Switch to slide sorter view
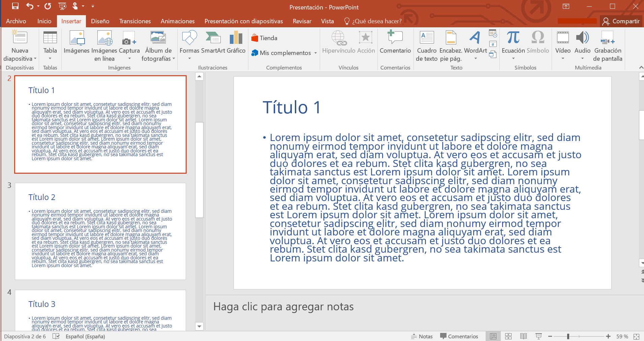Screen dimensions: 644x341 pos(508,336)
